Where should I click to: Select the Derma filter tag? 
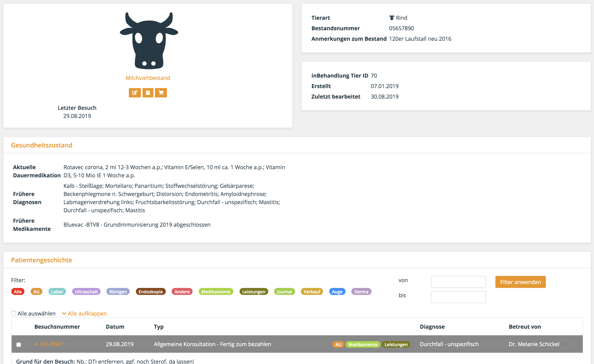click(x=361, y=291)
